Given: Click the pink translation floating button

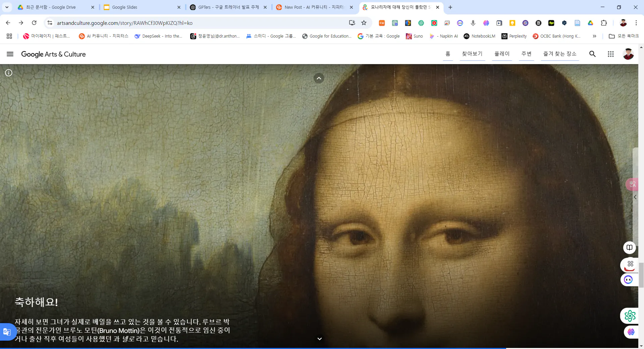Looking at the screenshot, I should pos(632,184).
